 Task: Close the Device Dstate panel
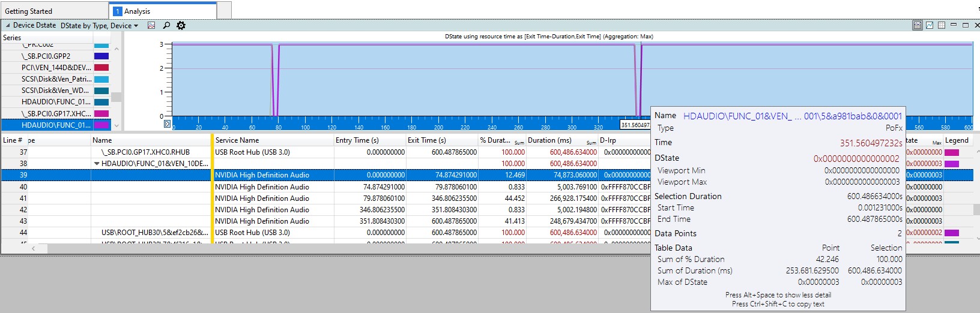(x=976, y=25)
